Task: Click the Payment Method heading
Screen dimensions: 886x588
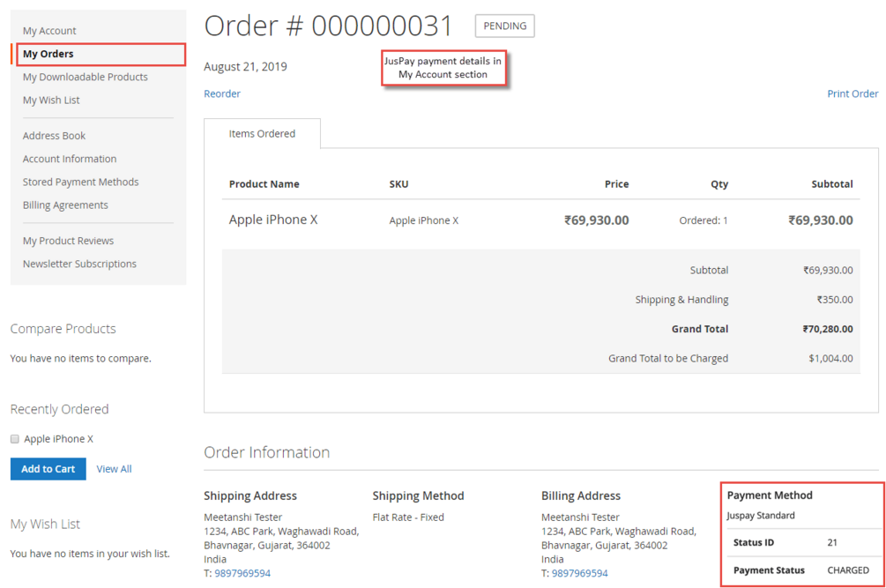Action: click(770, 495)
